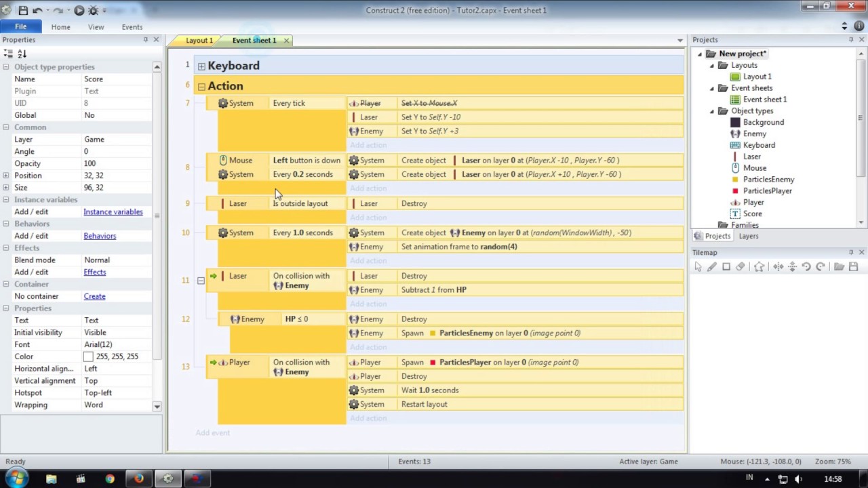The height and width of the screenshot is (488, 868).
Task: Click the Color property white swatch
Action: point(88,357)
